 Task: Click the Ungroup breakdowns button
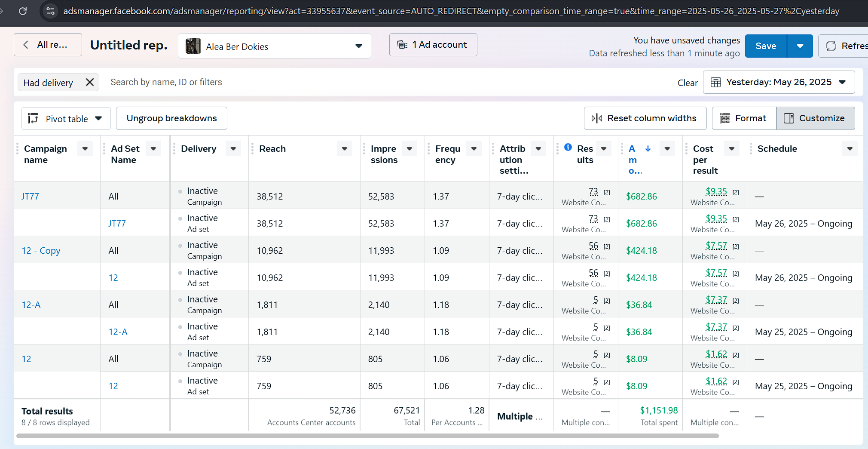(x=171, y=118)
